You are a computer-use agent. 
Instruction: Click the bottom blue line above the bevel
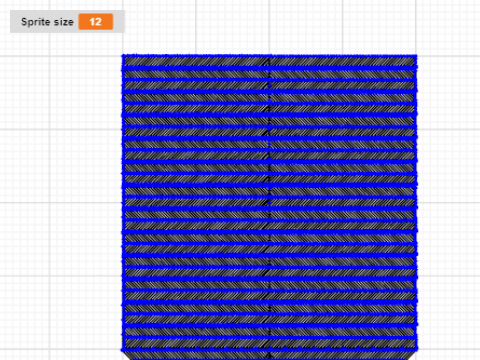click(x=269, y=348)
